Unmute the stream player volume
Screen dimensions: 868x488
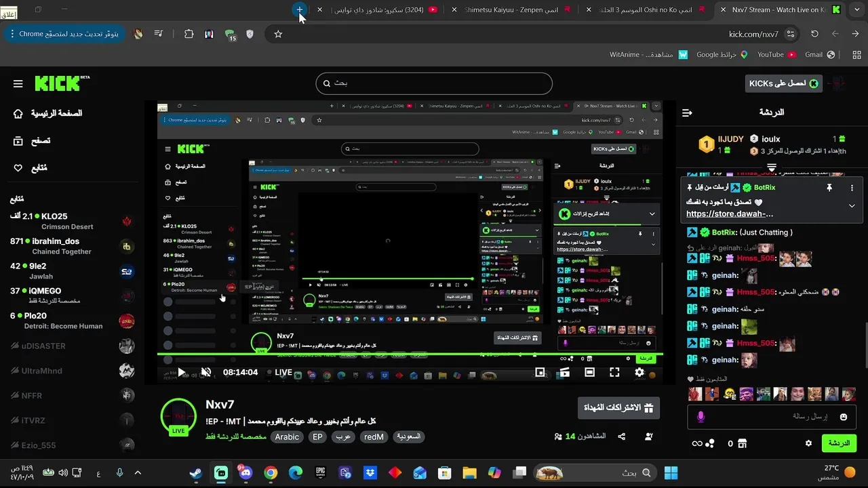[206, 372]
